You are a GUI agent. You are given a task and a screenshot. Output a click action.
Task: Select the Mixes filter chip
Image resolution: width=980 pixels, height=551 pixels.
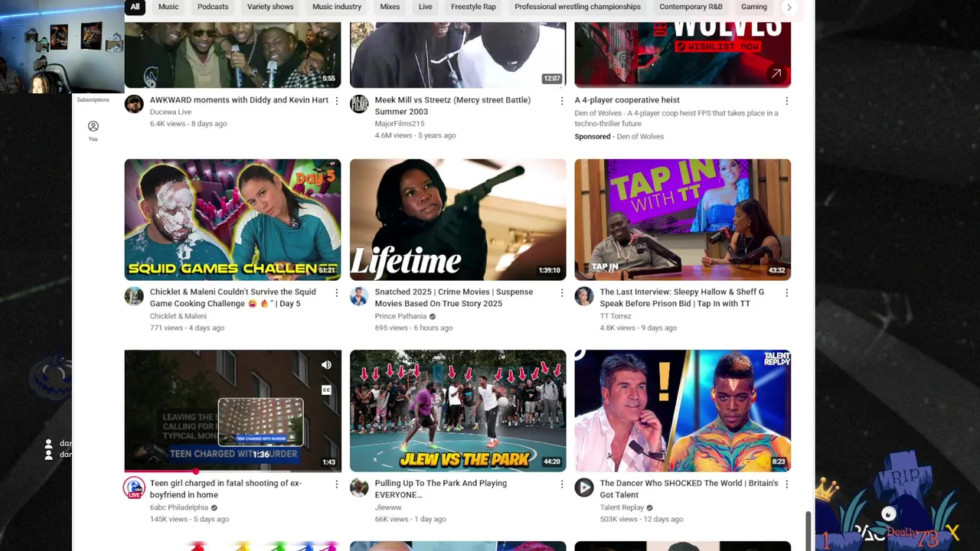(390, 7)
